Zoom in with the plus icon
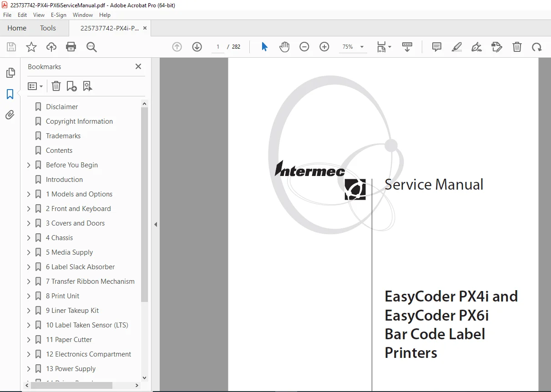 (x=324, y=47)
